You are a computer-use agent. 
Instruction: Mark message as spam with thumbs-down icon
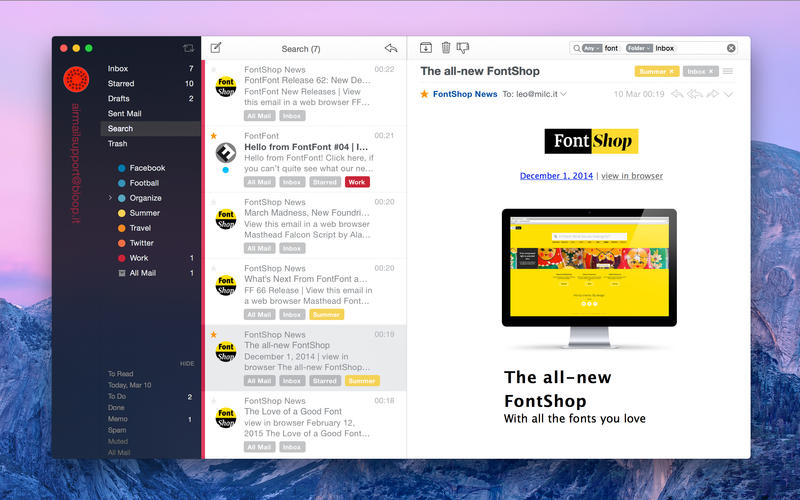[x=463, y=48]
